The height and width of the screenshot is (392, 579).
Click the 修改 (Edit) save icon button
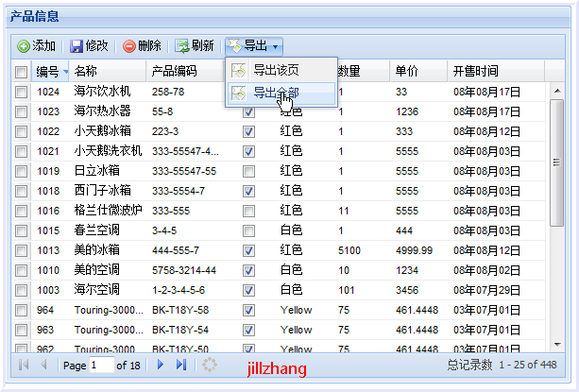(x=88, y=45)
